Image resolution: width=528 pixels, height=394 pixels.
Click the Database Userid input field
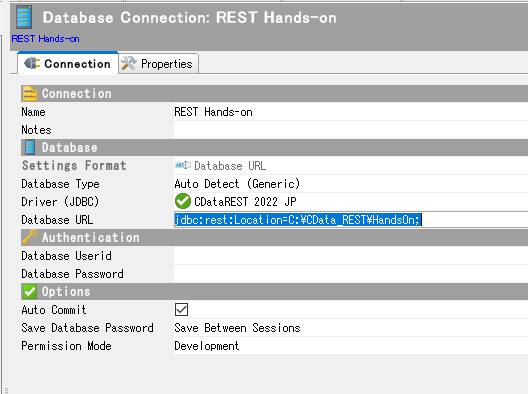(351, 256)
